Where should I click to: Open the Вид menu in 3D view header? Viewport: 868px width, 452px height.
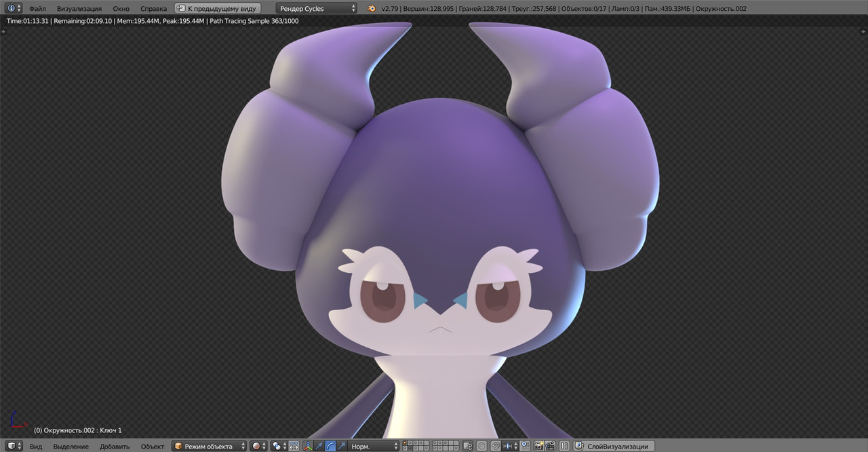[36, 446]
